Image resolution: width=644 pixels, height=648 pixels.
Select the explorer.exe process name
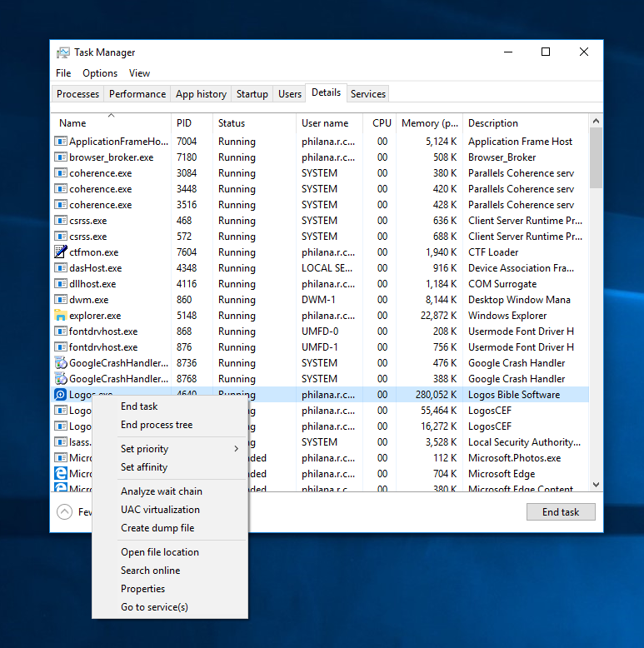(x=95, y=316)
